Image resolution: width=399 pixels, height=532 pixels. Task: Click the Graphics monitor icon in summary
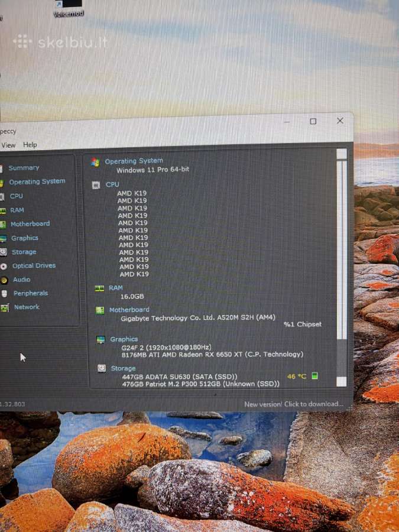tap(100, 340)
